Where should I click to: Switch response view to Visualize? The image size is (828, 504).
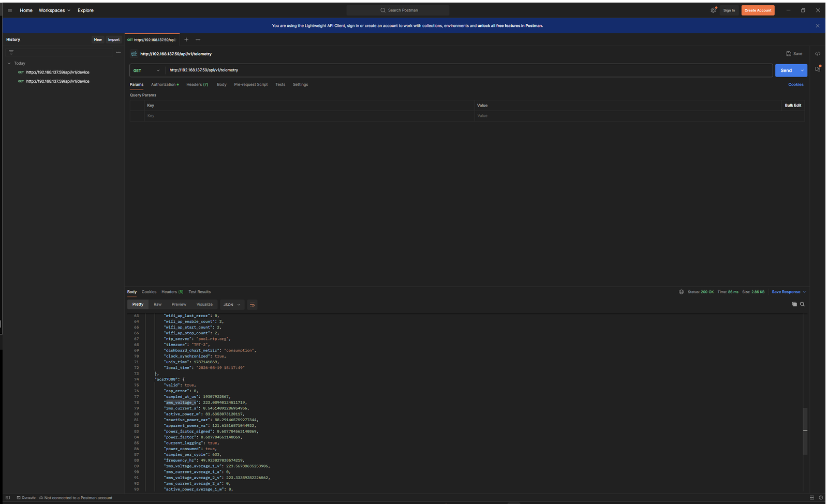tap(204, 304)
